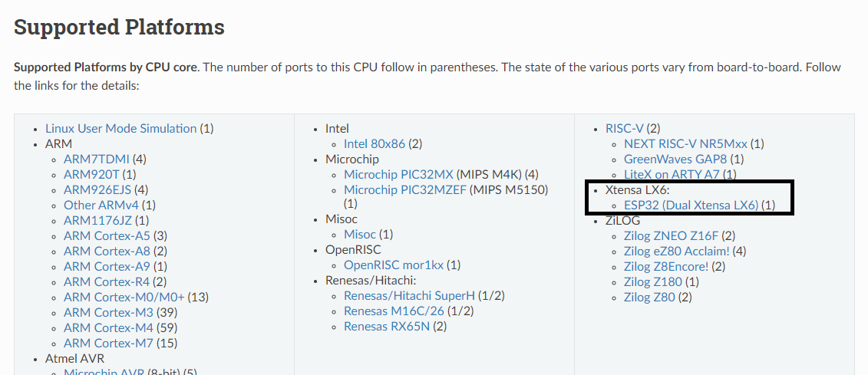This screenshot has height=375, width=868.
Task: Follow the ARM920T link
Action: [91, 174]
